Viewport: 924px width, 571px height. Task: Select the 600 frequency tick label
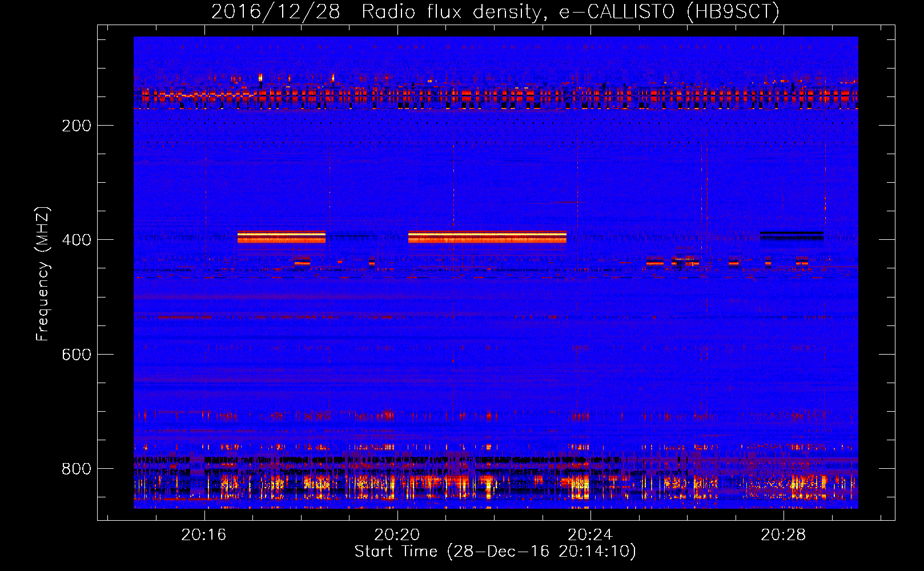click(77, 355)
